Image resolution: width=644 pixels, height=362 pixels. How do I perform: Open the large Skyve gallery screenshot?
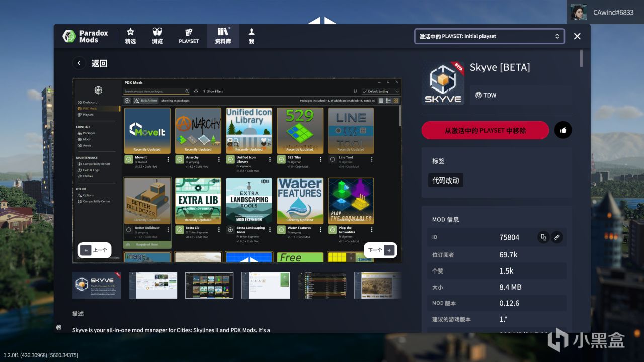[x=237, y=170]
